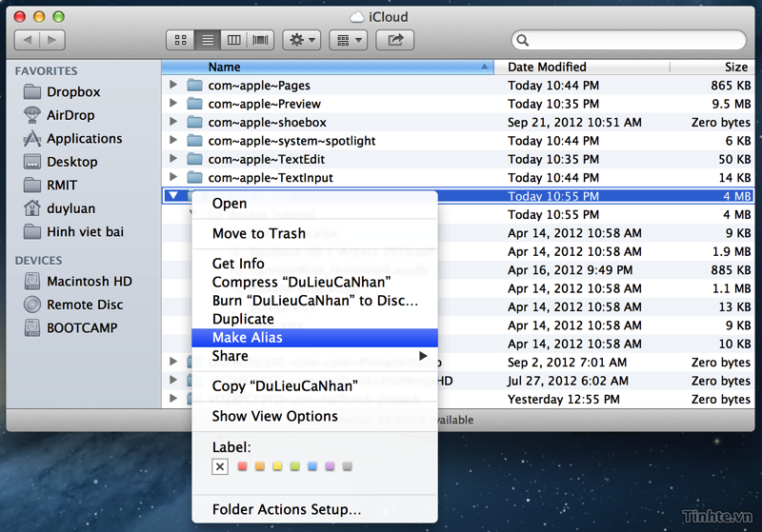Sort by Date Modified column header
The width and height of the screenshot is (762, 532).
pos(582,67)
